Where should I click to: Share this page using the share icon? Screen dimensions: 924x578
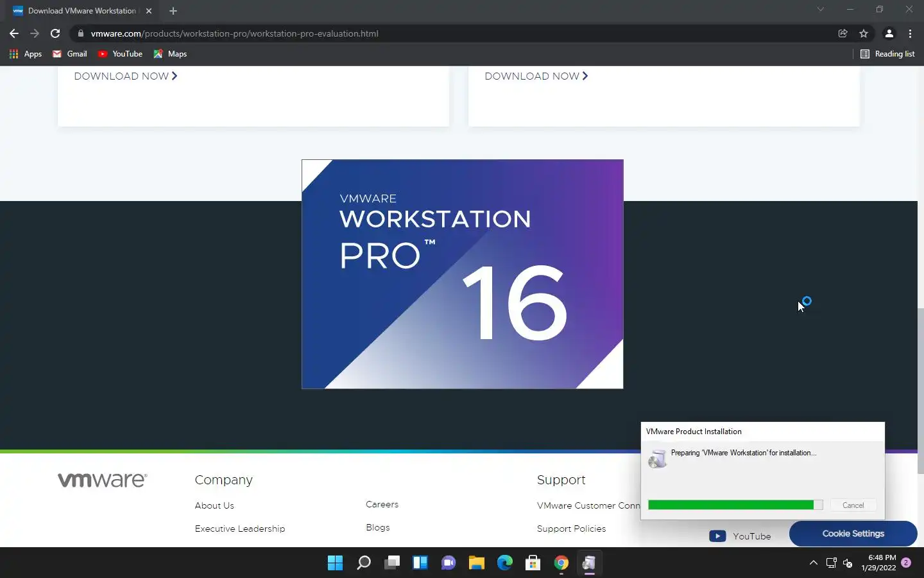click(x=843, y=33)
